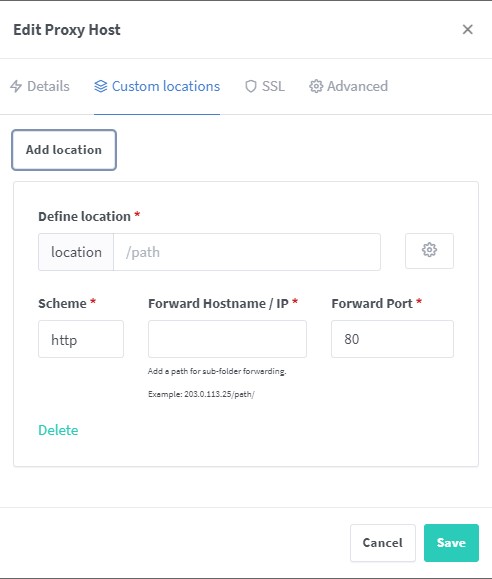Switch to the Details tab
Screen dimensions: 492x579
pos(40,86)
